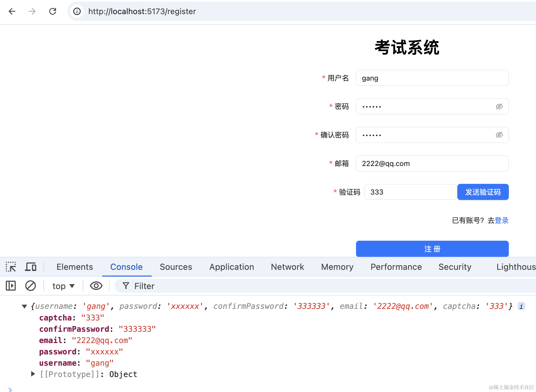Focus the 用户名 field containing gang
The height and width of the screenshot is (392, 536).
pyautogui.click(x=432, y=78)
